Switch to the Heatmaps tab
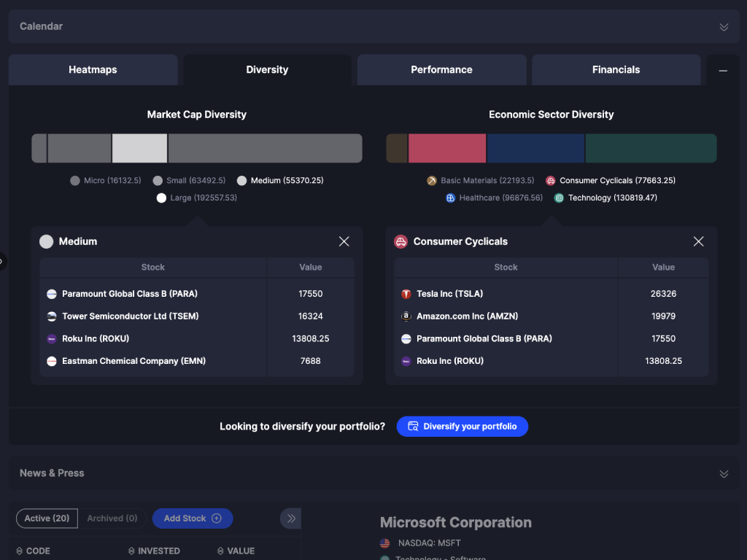The width and height of the screenshot is (747, 560). coord(93,69)
